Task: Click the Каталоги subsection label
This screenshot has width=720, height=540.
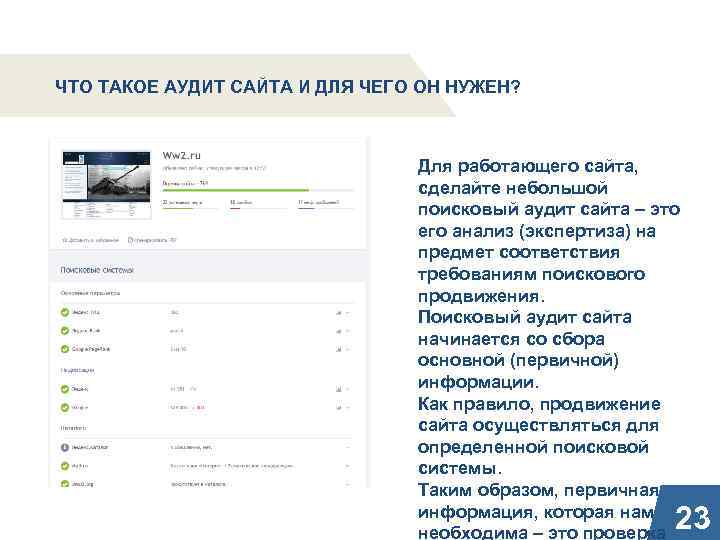Action: tap(73, 428)
